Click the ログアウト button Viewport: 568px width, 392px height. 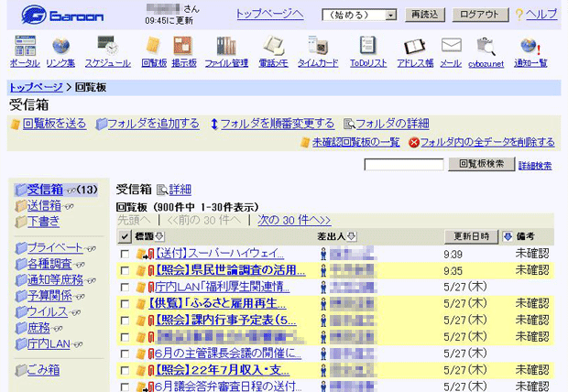click(x=480, y=15)
